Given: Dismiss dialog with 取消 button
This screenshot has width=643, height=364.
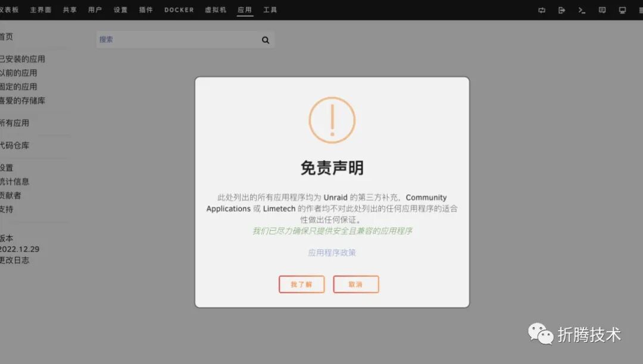Looking at the screenshot, I should coord(355,284).
